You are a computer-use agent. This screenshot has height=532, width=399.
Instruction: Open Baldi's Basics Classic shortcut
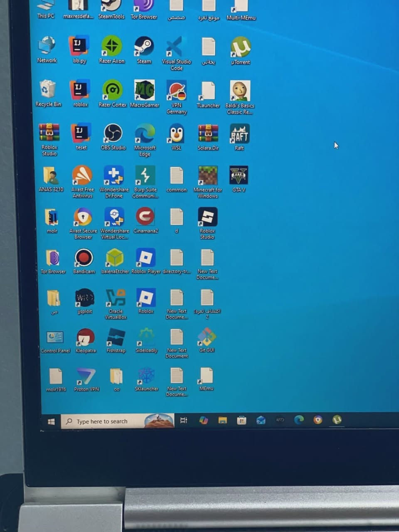coord(240,91)
